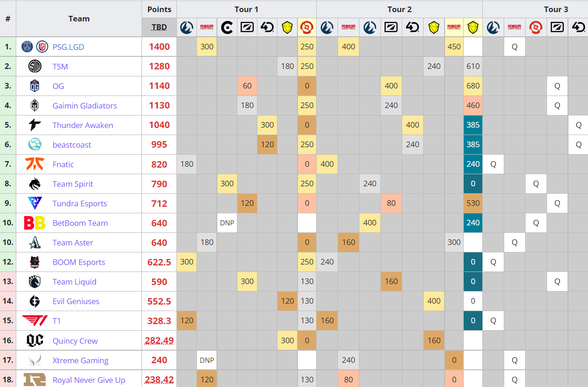This screenshot has height=387, width=588.
Task: Click the 530 cell in Tundra Esports' row
Action: click(473, 204)
